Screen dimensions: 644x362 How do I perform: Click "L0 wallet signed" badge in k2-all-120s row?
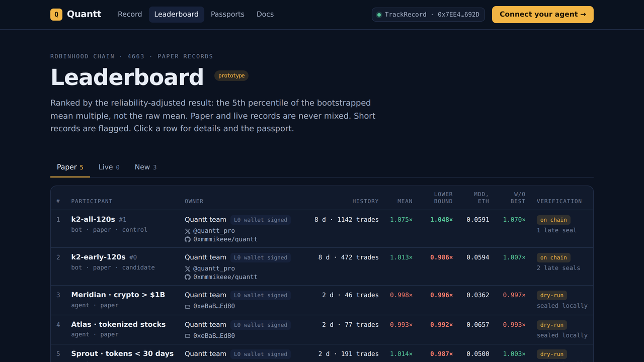tap(261, 220)
